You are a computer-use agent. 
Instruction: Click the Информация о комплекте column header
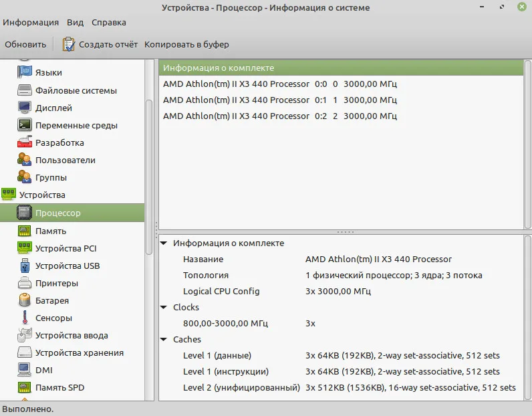(341, 68)
